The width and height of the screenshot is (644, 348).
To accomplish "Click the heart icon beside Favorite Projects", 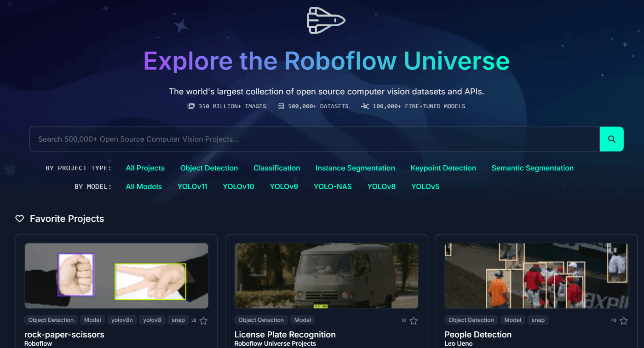I will pyautogui.click(x=19, y=219).
